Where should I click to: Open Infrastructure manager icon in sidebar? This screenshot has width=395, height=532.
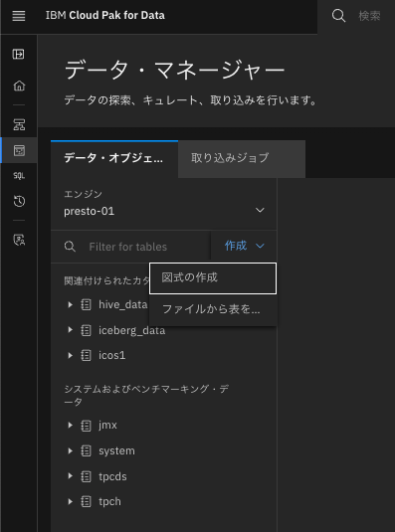pyautogui.click(x=19, y=124)
